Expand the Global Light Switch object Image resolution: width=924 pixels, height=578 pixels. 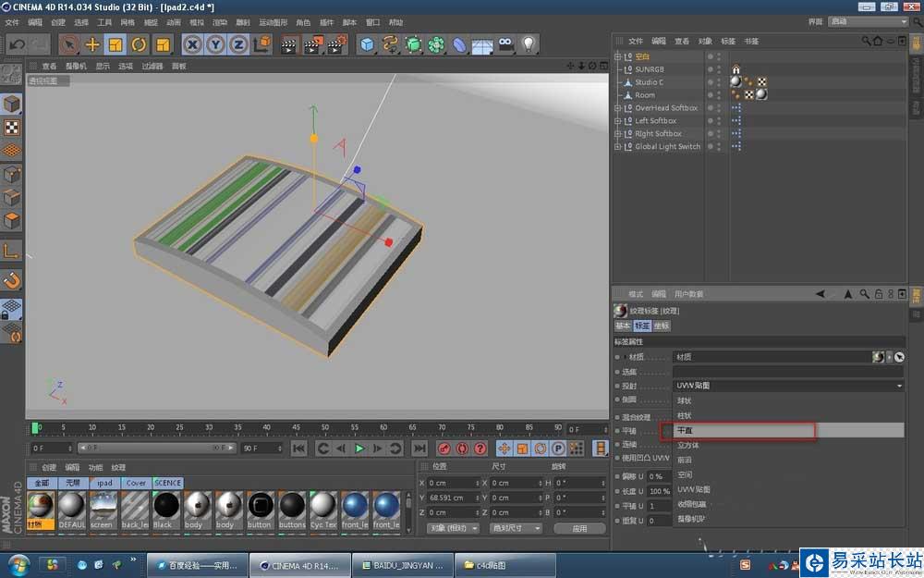(x=618, y=146)
